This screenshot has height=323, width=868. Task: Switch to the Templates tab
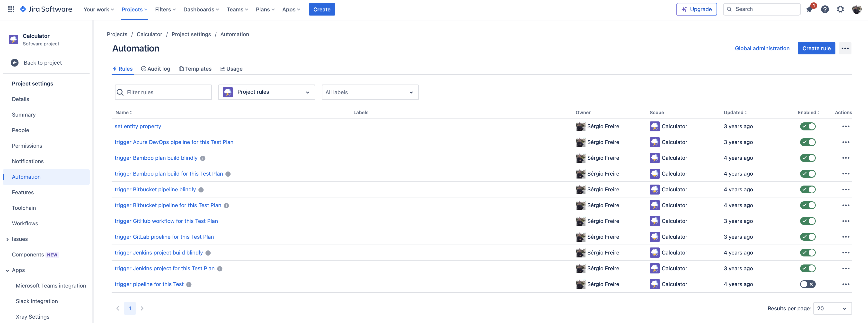click(195, 69)
